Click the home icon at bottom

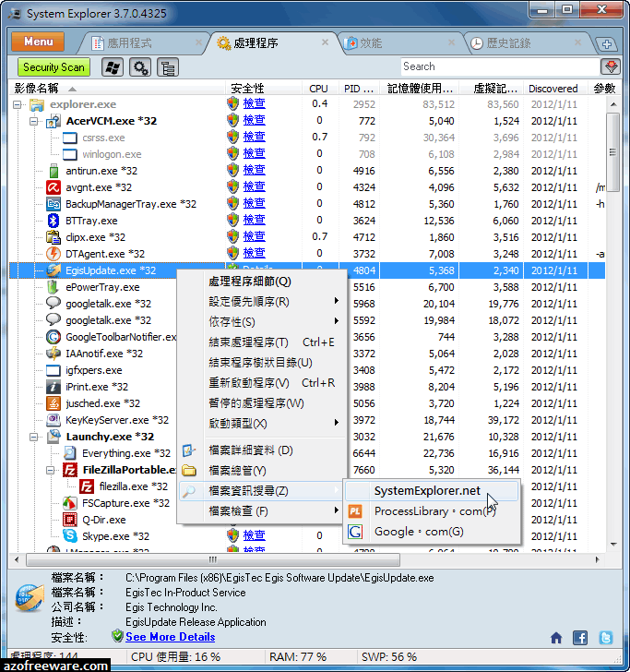[556, 638]
